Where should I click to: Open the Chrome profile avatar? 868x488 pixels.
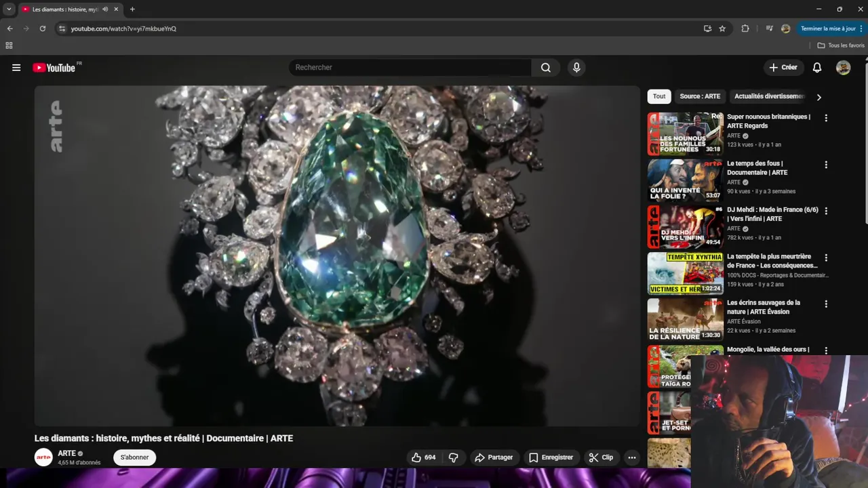pyautogui.click(x=785, y=28)
